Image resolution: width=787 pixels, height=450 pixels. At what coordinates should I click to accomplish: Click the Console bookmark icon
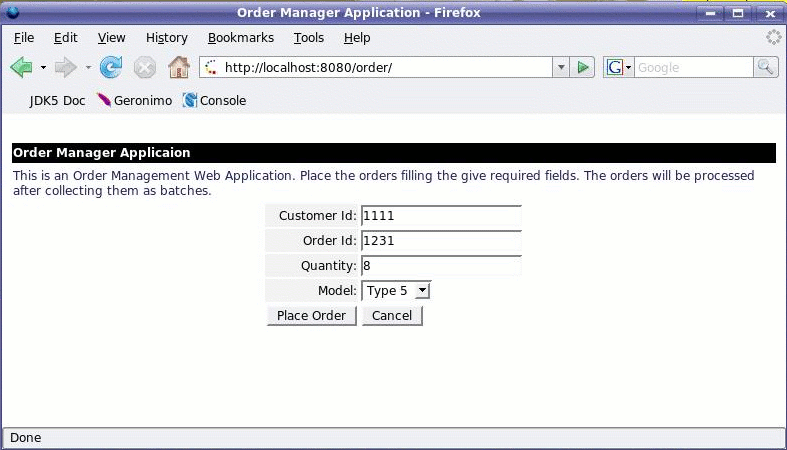tap(190, 100)
